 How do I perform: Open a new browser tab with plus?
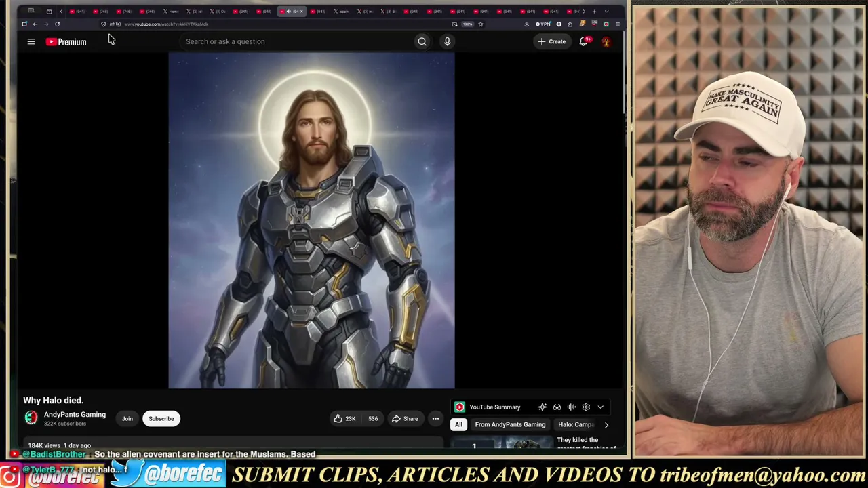click(594, 12)
